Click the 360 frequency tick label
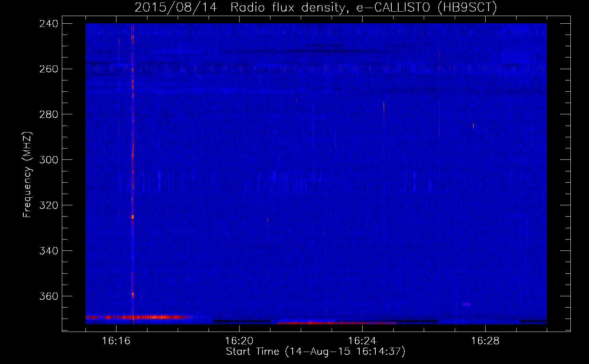The height and width of the screenshot is (364, 589). click(49, 297)
